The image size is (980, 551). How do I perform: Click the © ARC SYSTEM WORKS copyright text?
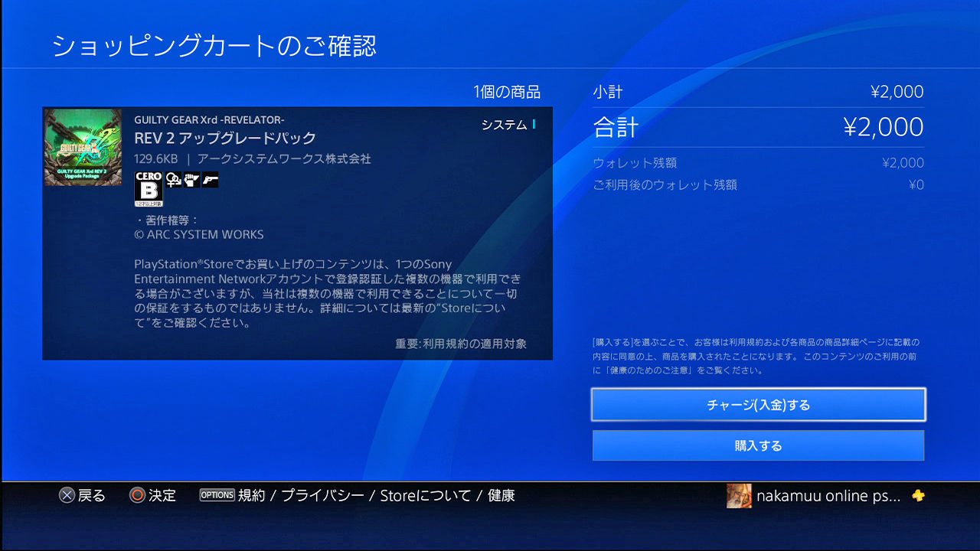[199, 235]
